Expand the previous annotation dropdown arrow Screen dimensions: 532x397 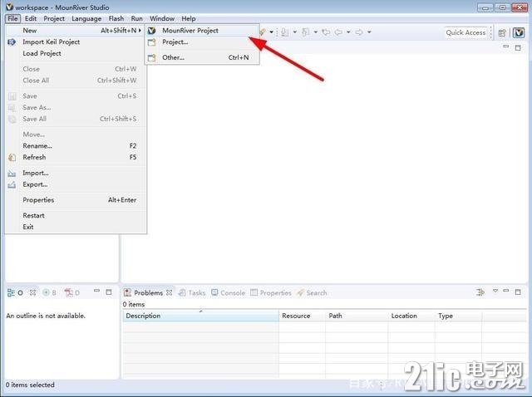tap(316, 32)
